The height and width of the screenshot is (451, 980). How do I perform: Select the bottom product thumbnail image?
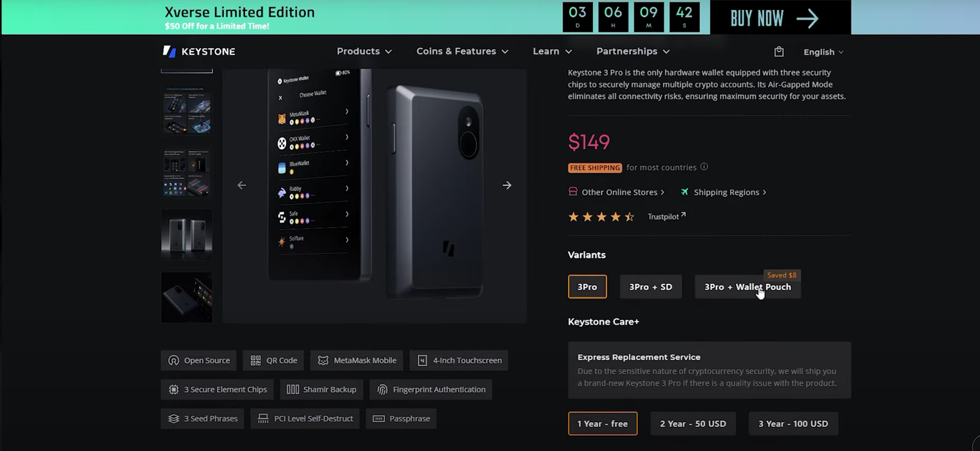point(187,297)
